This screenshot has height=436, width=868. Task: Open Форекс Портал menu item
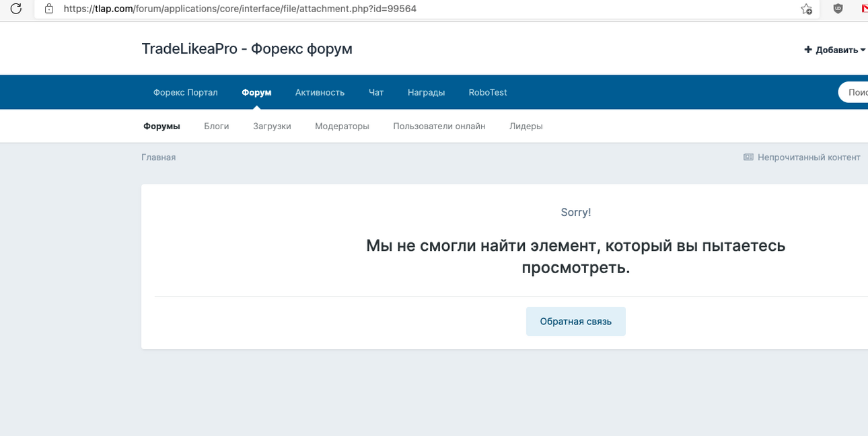pos(186,92)
